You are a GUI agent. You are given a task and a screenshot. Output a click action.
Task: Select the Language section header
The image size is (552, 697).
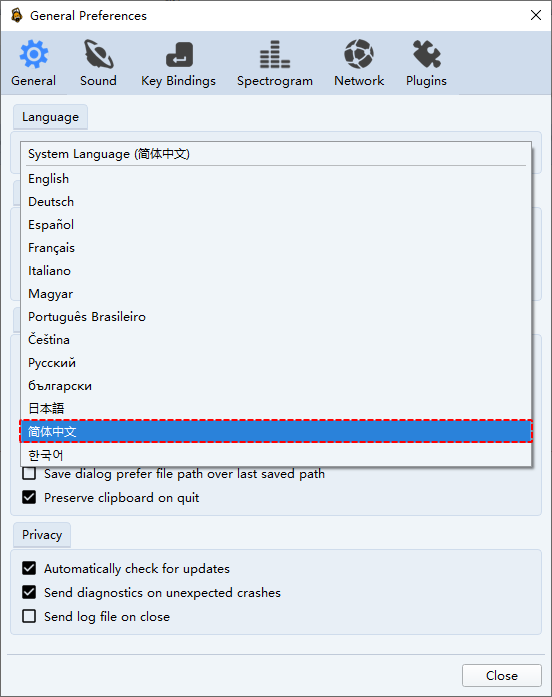click(50, 117)
